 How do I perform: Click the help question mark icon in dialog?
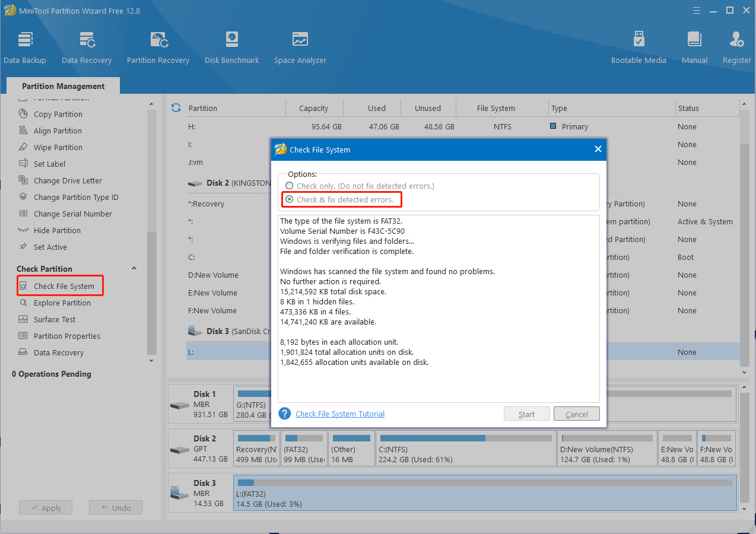click(x=285, y=414)
